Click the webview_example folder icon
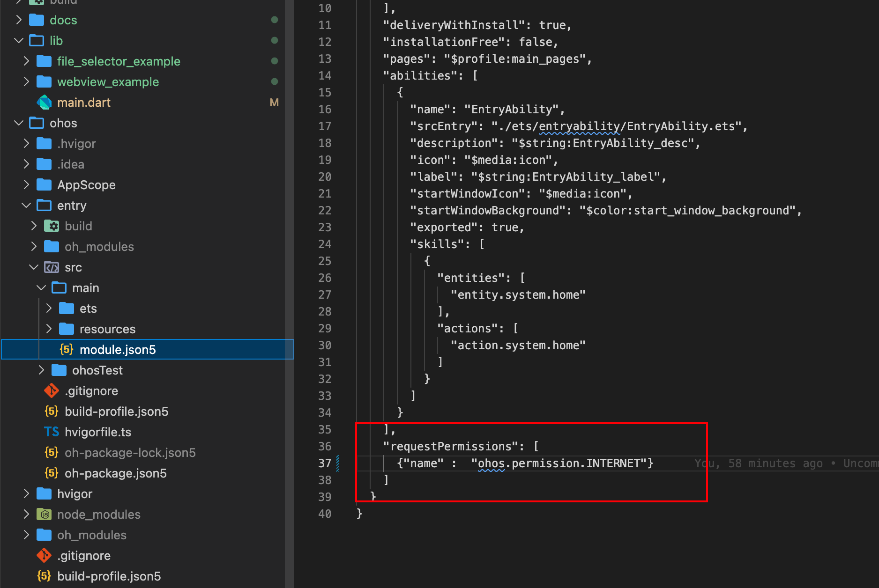This screenshot has height=588, width=879. 44,82
